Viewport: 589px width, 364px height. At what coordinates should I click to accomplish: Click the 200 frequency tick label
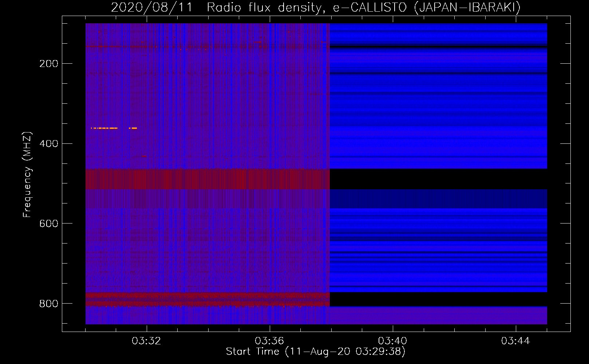[x=49, y=64]
